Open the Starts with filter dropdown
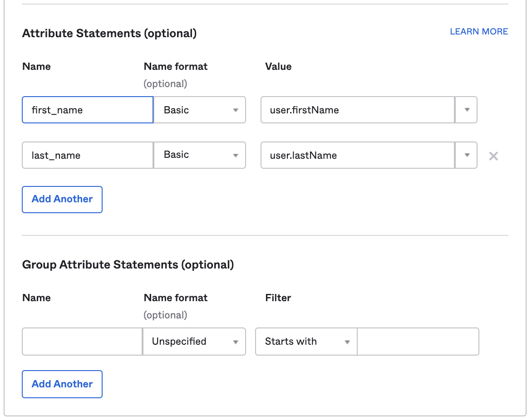 306,342
